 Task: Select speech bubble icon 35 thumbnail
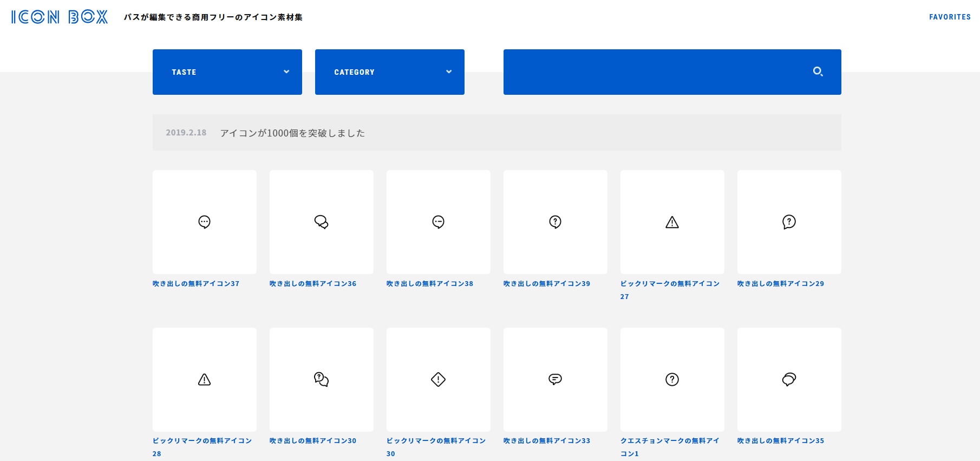tap(789, 380)
